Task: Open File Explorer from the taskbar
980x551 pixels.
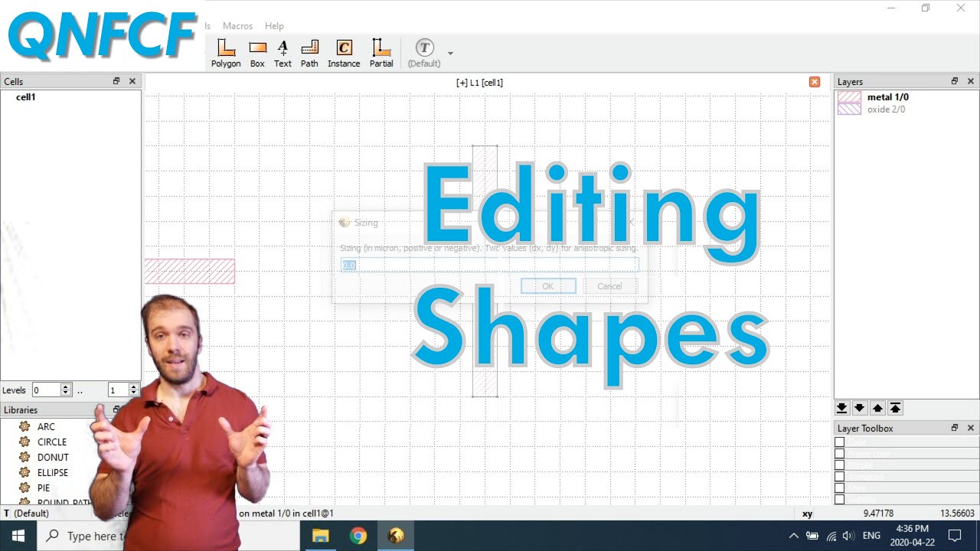Action: [321, 536]
